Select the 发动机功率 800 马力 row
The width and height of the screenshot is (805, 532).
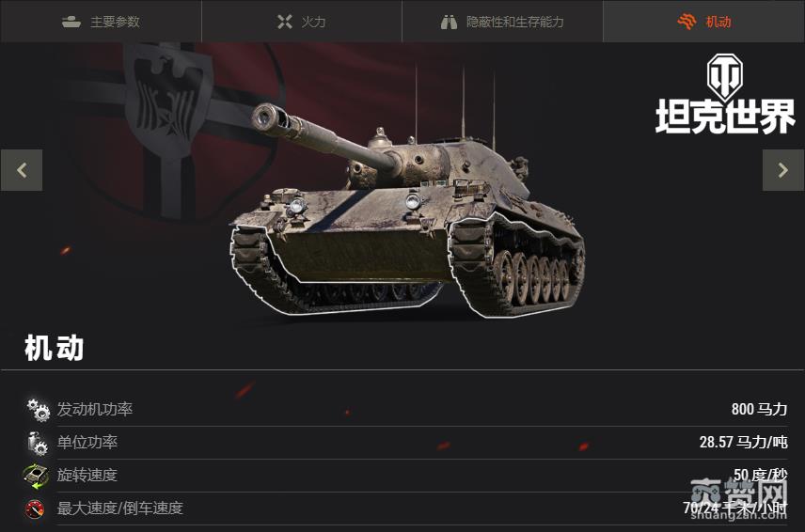tap(406, 410)
